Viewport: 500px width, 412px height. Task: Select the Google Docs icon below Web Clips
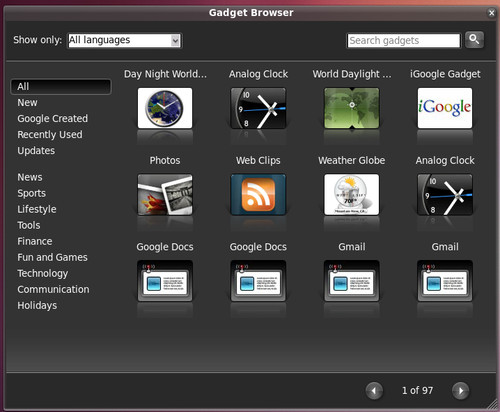(258, 281)
